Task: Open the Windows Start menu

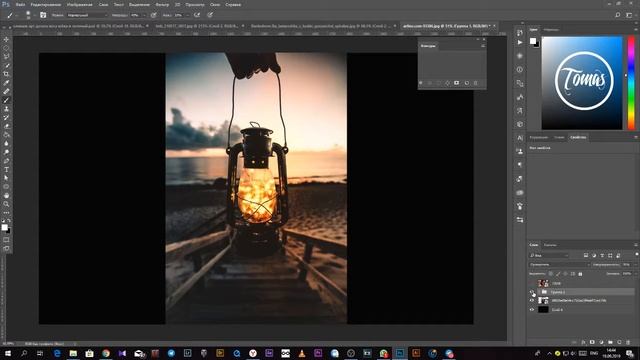Action: (8, 353)
